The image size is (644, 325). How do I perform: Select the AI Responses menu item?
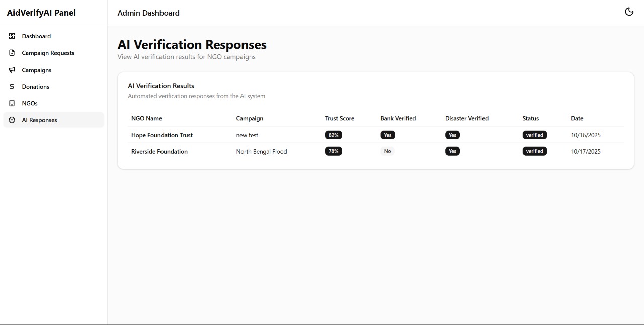coord(53,120)
